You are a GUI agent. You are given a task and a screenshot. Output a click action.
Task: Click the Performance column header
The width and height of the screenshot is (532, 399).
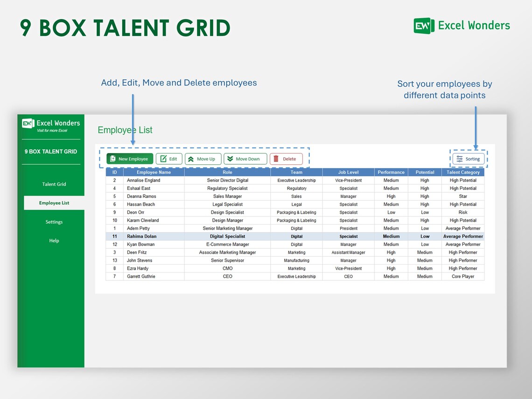[x=391, y=172]
